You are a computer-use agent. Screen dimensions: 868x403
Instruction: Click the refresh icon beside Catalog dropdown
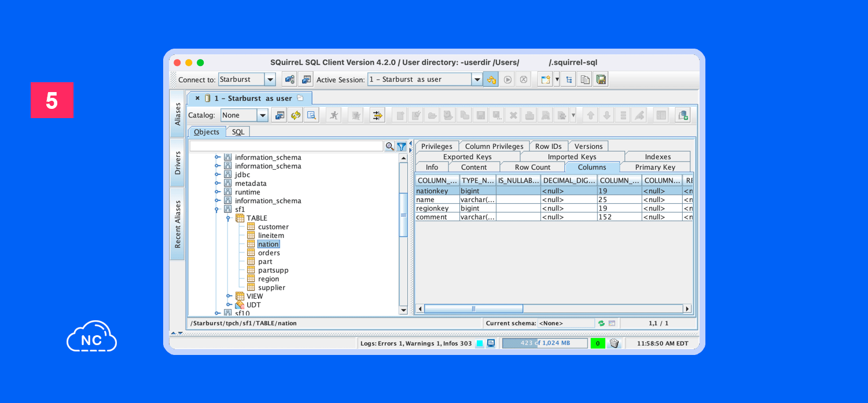click(x=296, y=115)
